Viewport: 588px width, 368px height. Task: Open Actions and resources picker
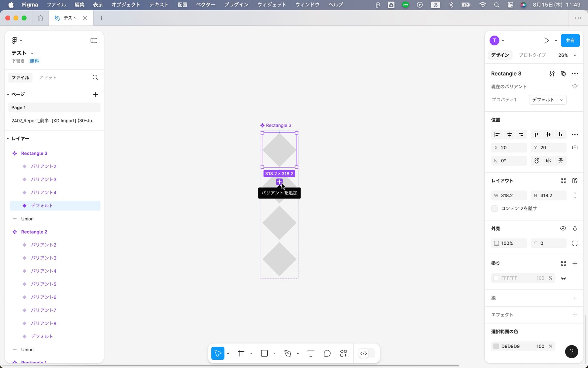click(x=343, y=353)
